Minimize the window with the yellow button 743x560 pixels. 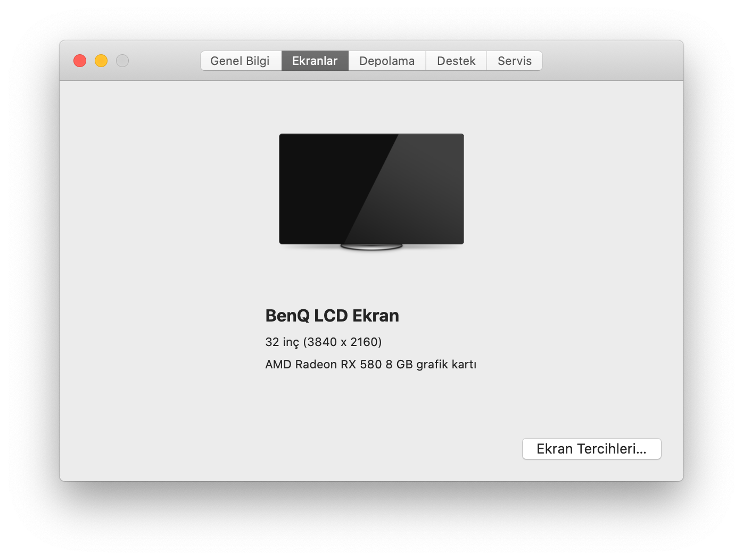tap(101, 61)
